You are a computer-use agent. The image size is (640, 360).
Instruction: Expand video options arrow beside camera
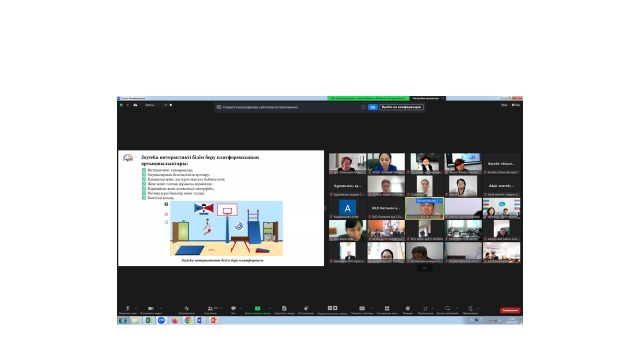pyautogui.click(x=160, y=309)
